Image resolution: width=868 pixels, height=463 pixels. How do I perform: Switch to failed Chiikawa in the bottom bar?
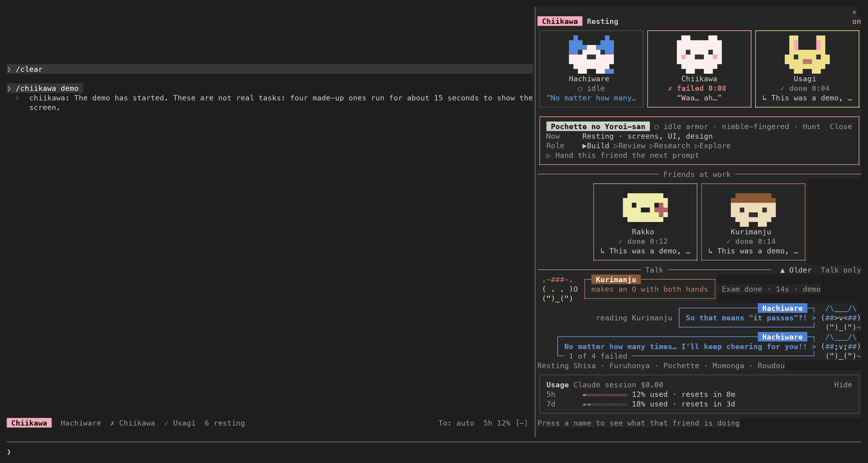point(132,423)
